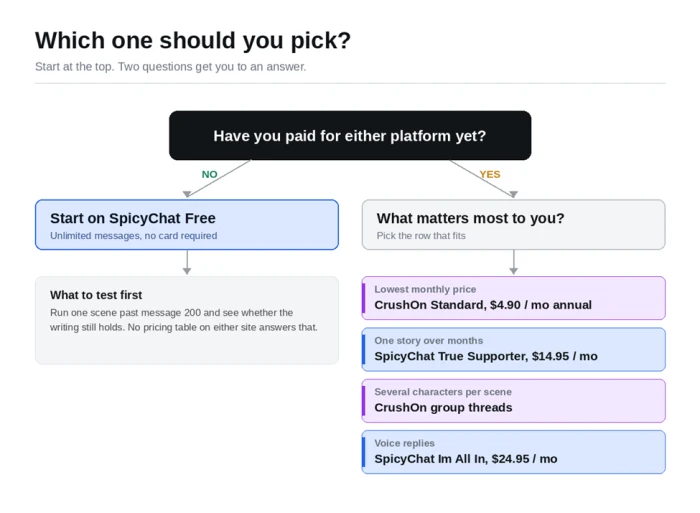
Task: Click the green NO branch label
Action: [x=209, y=174]
